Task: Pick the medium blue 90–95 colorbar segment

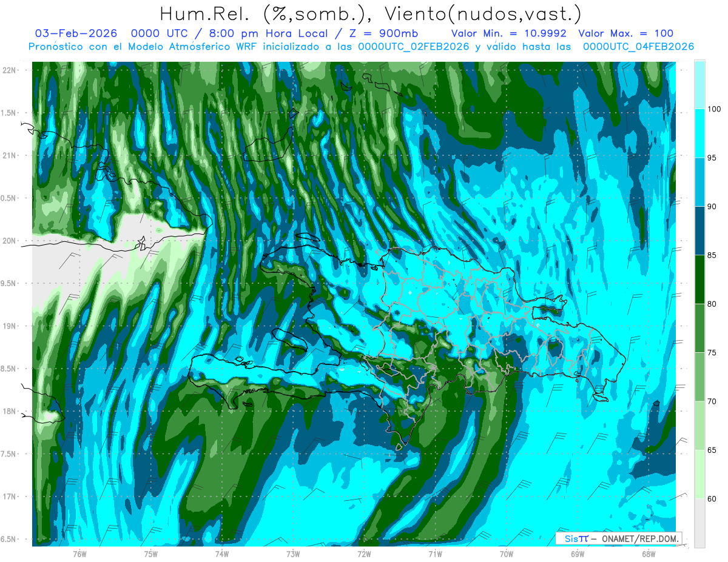Action: tap(699, 182)
